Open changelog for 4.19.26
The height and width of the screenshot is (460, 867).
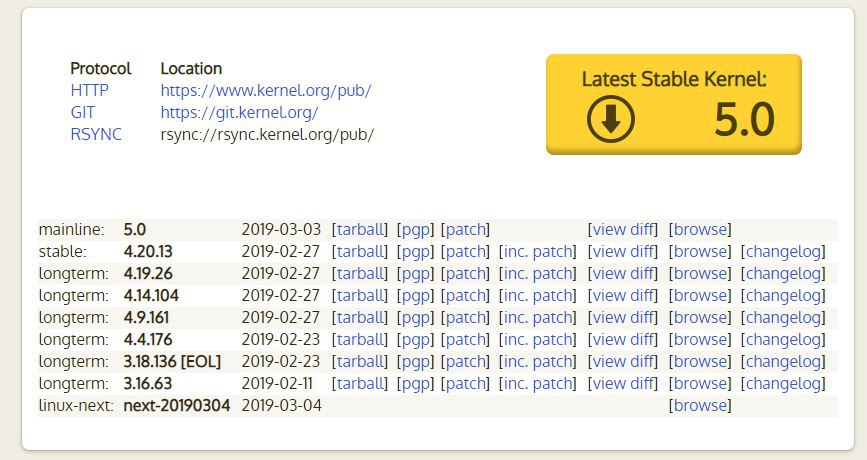(x=783, y=274)
